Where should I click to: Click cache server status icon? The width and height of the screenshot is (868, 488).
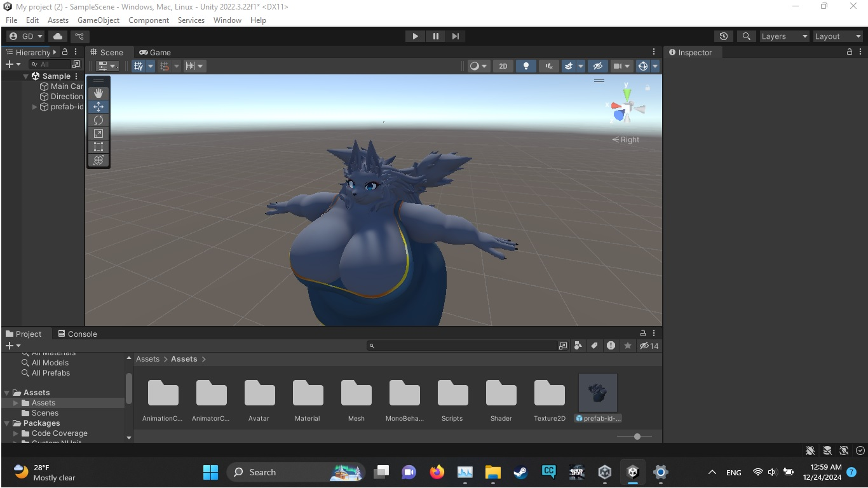(x=827, y=451)
